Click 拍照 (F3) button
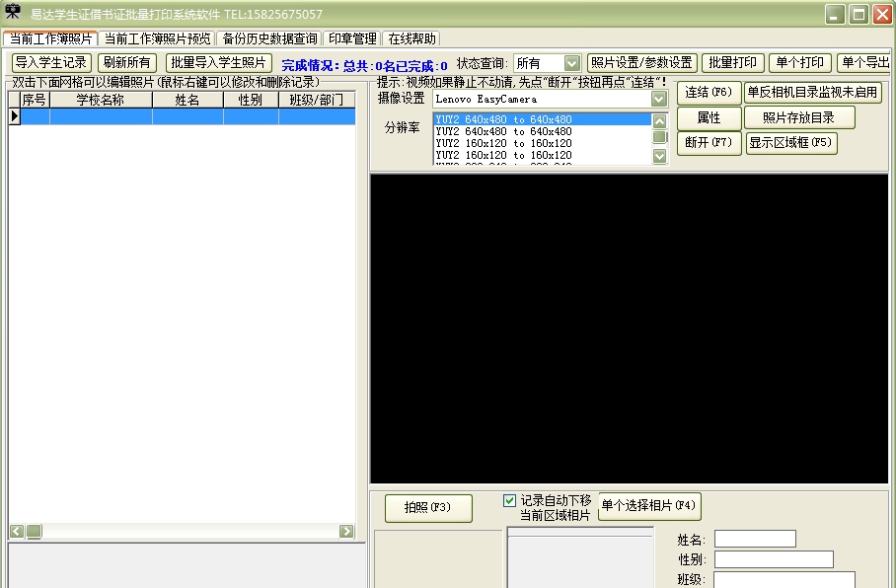896x588 pixels. (428, 508)
